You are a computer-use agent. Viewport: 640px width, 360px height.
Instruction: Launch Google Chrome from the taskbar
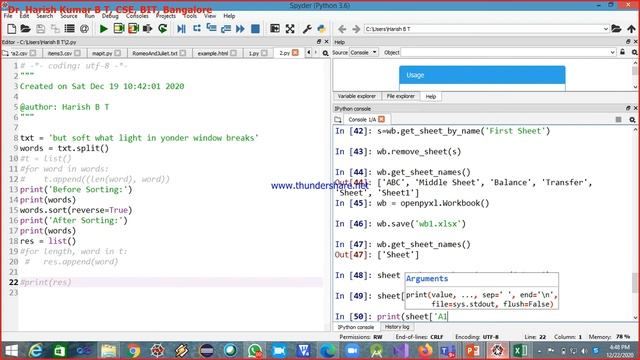(133, 351)
